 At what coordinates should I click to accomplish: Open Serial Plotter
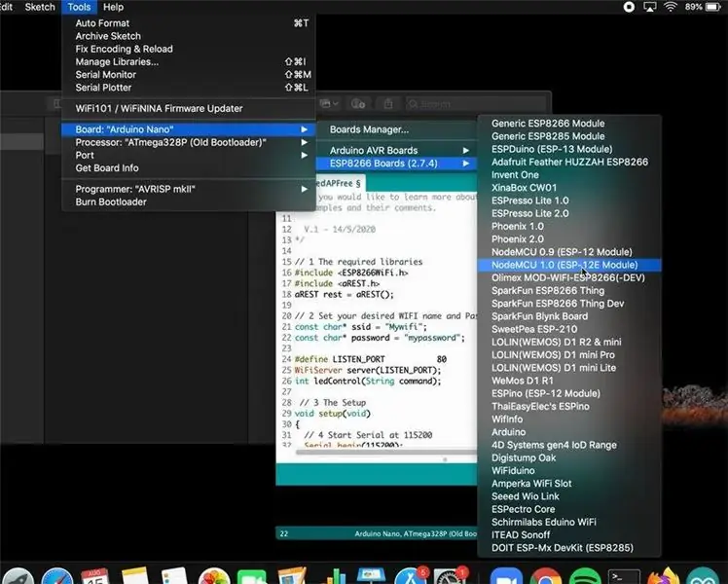point(189,88)
